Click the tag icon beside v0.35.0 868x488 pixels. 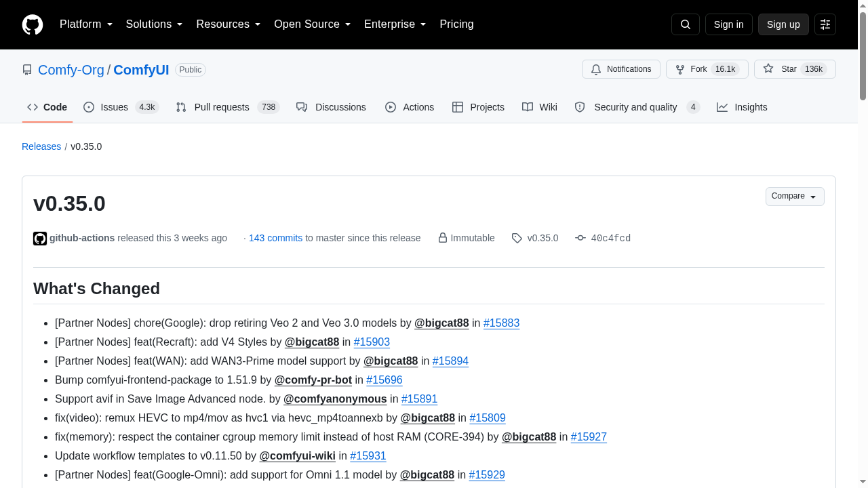(x=517, y=238)
